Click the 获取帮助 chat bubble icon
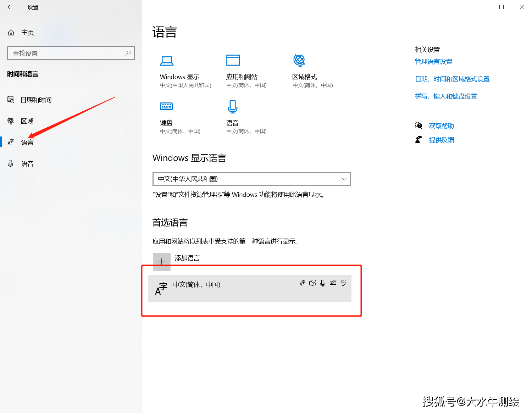The image size is (532, 413). 419,125
